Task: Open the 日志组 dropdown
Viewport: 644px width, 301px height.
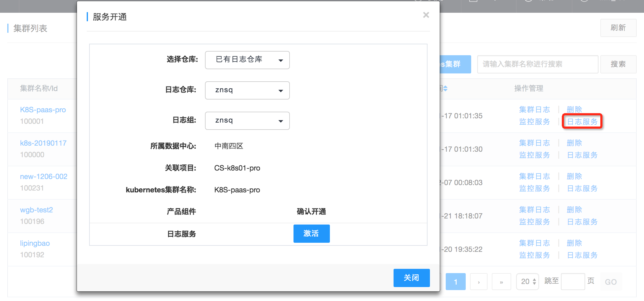Action: pyautogui.click(x=247, y=120)
